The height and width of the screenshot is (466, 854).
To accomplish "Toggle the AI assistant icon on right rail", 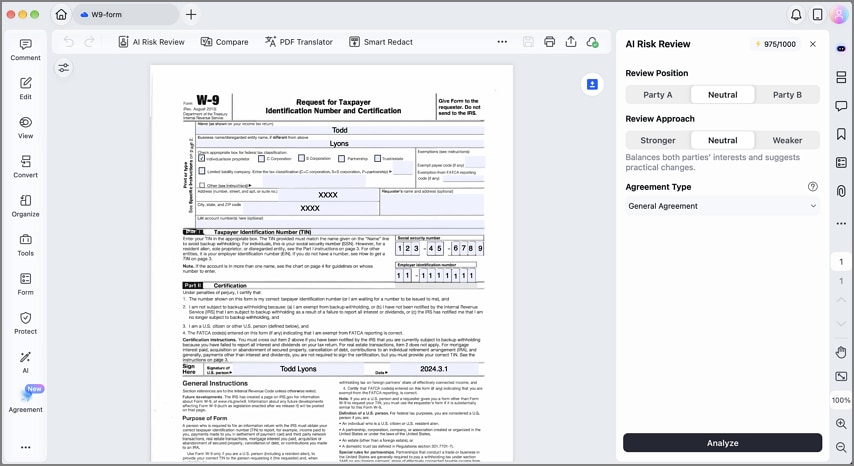I will [x=841, y=49].
